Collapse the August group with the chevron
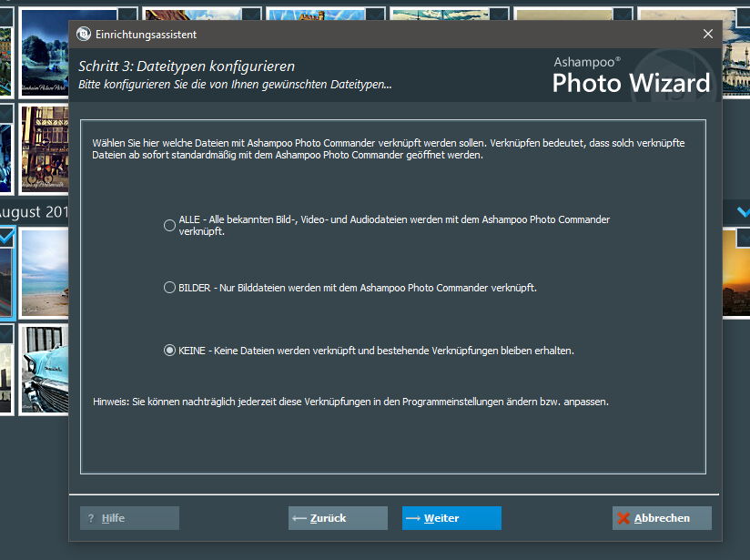 click(x=741, y=212)
